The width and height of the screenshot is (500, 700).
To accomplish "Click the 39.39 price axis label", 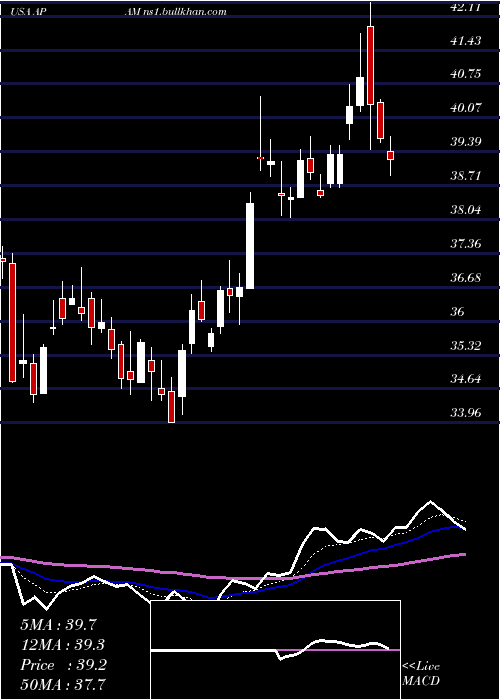I will (x=465, y=142).
